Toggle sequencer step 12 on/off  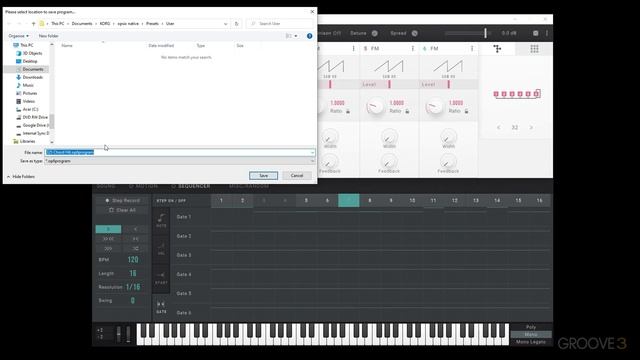[x=455, y=200]
